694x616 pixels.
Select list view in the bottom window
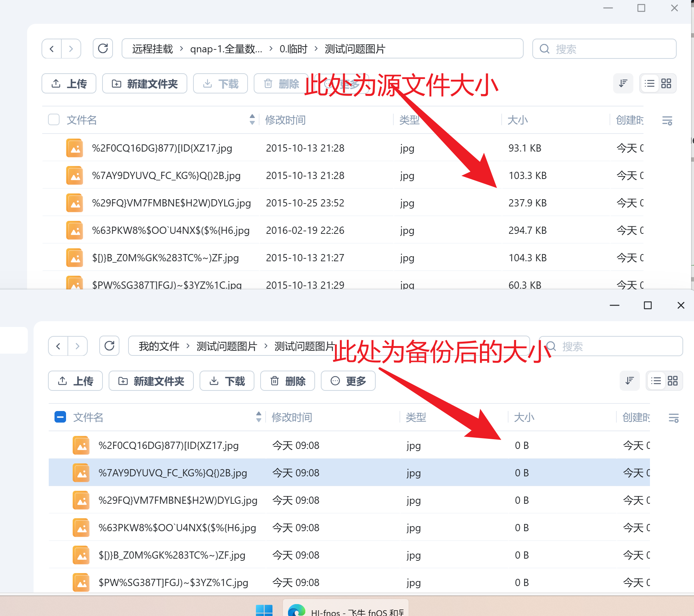656,381
